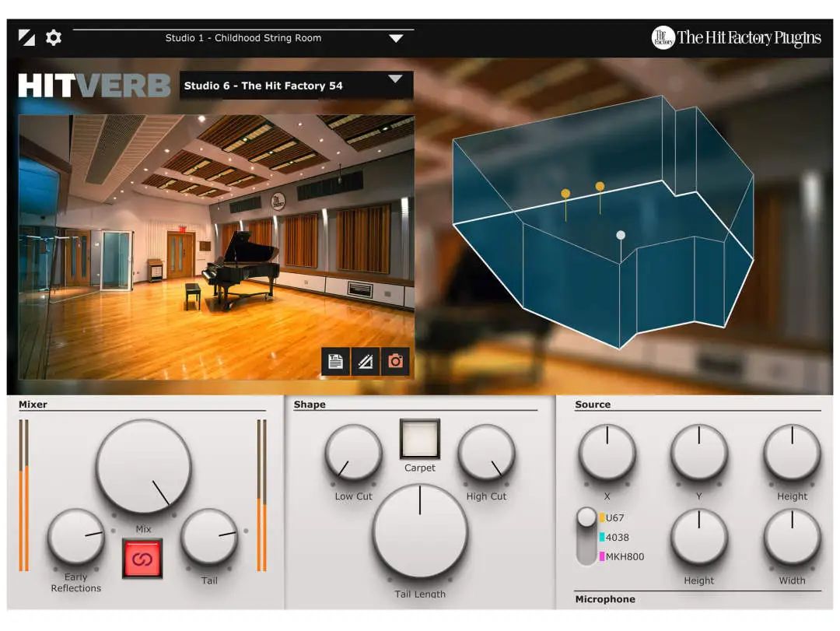This screenshot has height=631, width=840.
Task: Click the large Mix knob
Action: pos(143,467)
